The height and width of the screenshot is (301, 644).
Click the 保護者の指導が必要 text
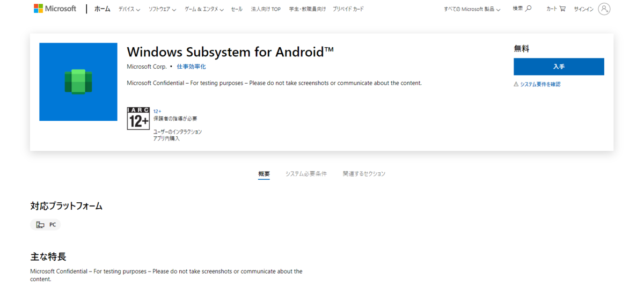click(x=175, y=119)
